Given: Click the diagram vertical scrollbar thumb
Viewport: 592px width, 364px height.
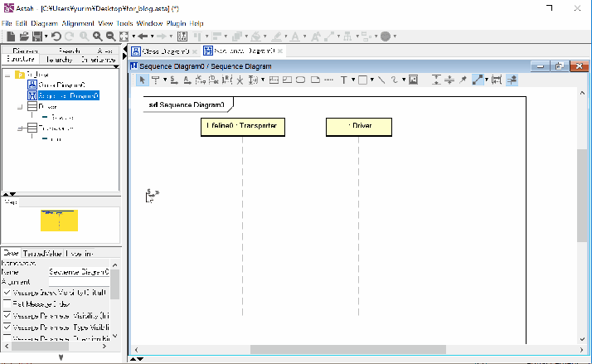Looking at the screenshot, I should [582, 196].
